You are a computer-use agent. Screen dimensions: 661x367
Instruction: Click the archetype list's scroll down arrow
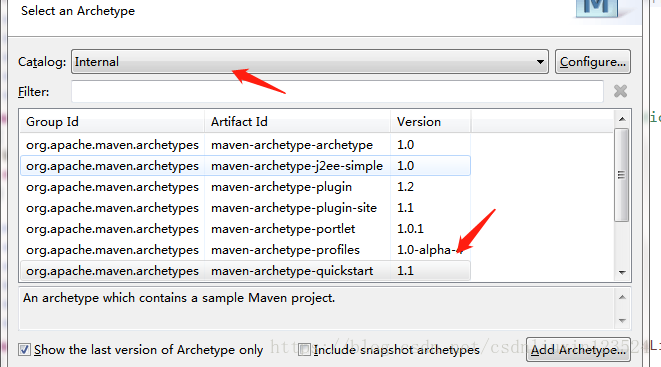coord(622,273)
